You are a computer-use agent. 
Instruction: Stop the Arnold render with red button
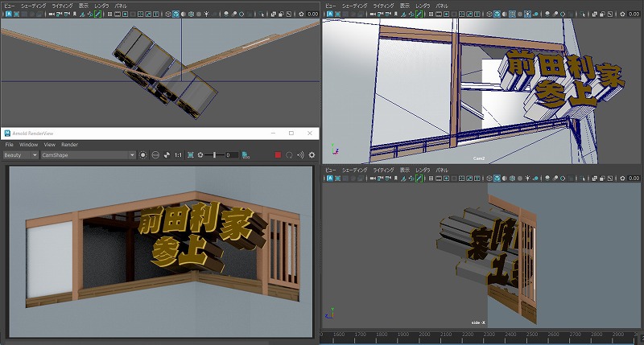pos(278,154)
